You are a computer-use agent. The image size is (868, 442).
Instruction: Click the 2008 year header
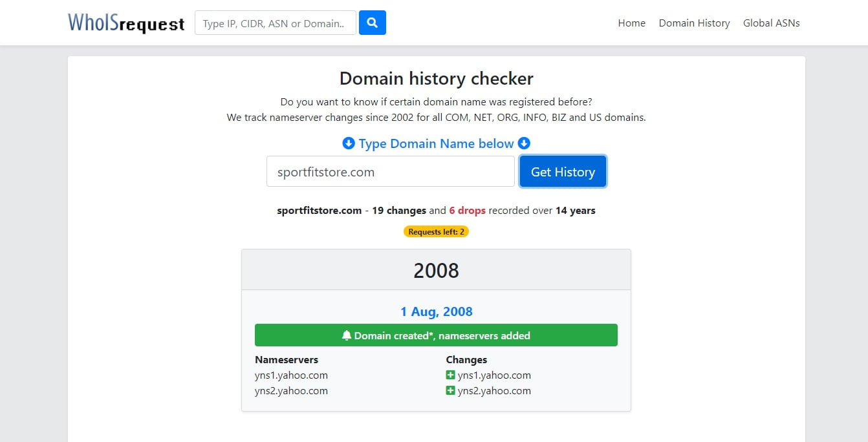(x=436, y=270)
